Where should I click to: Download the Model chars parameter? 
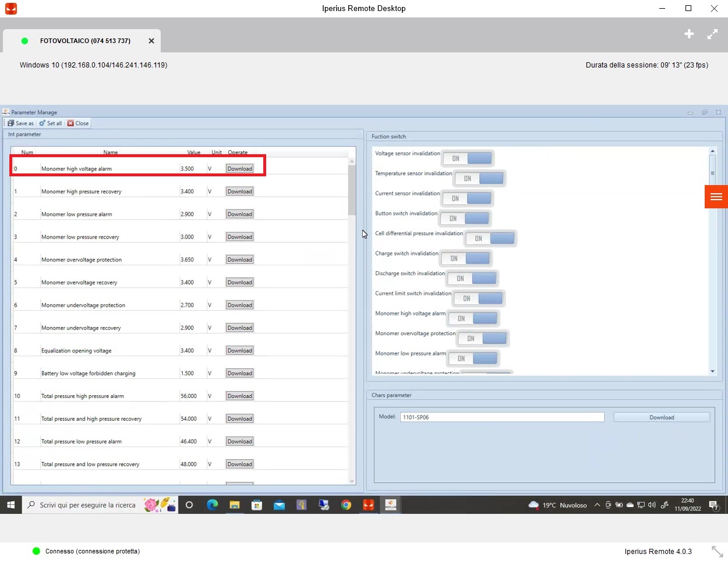[x=662, y=417]
